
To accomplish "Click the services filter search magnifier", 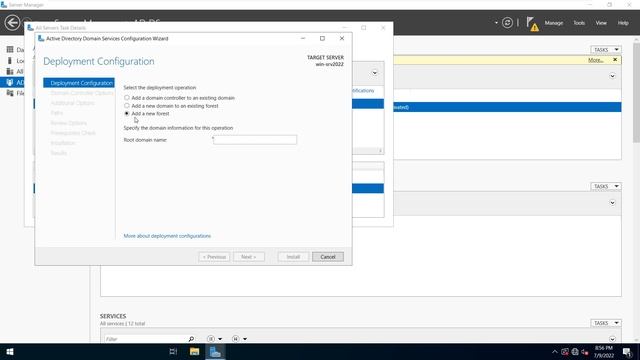I will [191, 339].
